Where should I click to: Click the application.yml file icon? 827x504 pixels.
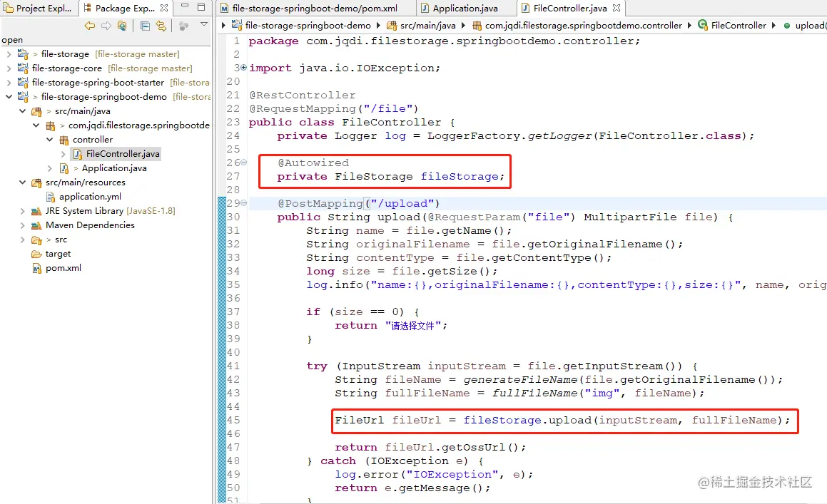[51, 197]
